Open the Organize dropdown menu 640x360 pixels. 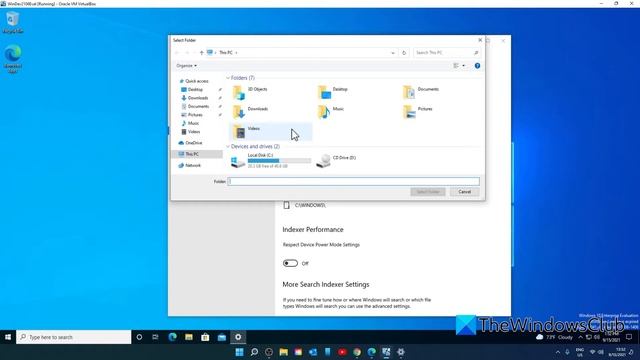pos(187,66)
